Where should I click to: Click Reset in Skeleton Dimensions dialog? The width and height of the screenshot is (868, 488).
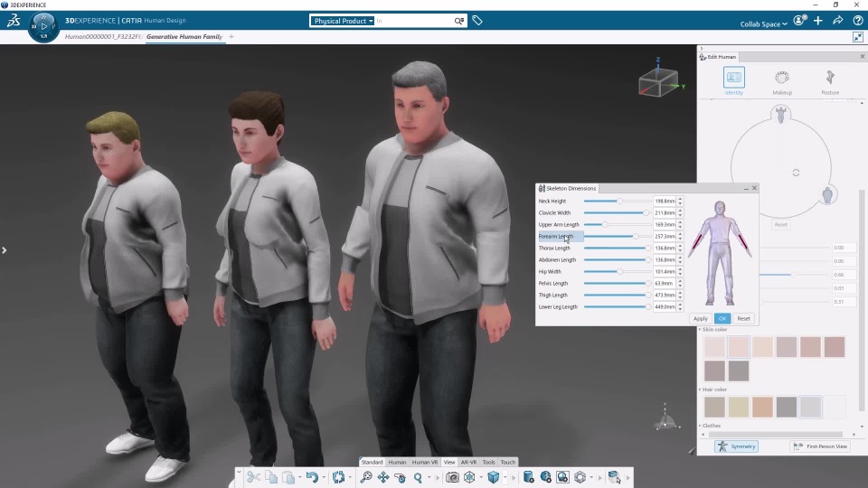click(x=743, y=319)
